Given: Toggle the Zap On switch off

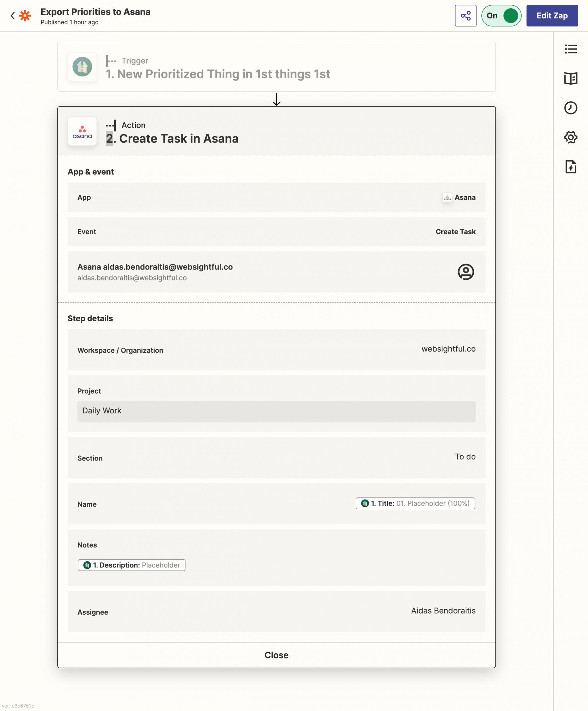Looking at the screenshot, I should [501, 15].
